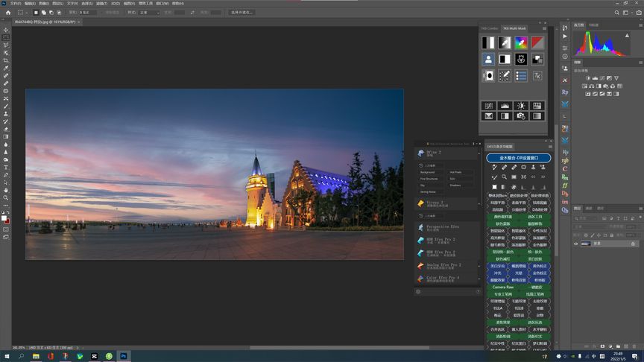Select the Zoom tool in the toolbar
644x362 pixels.
(6, 197)
